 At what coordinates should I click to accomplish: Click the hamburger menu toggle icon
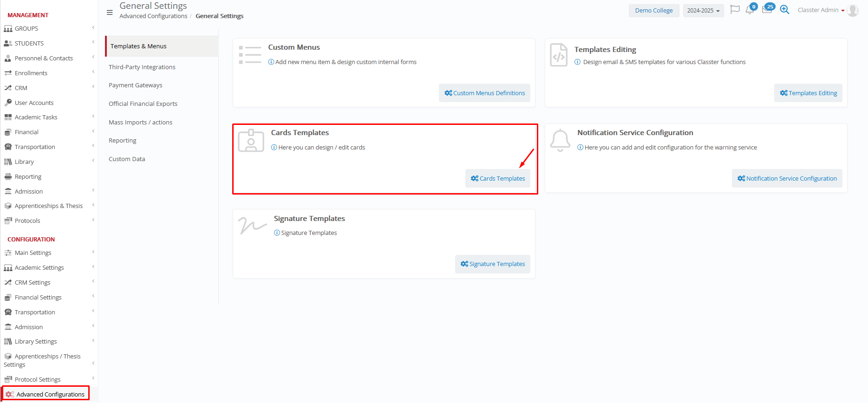(x=110, y=13)
